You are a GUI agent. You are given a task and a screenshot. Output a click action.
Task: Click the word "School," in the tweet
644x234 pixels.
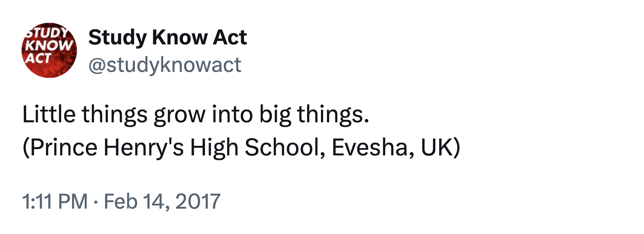pos(285,147)
